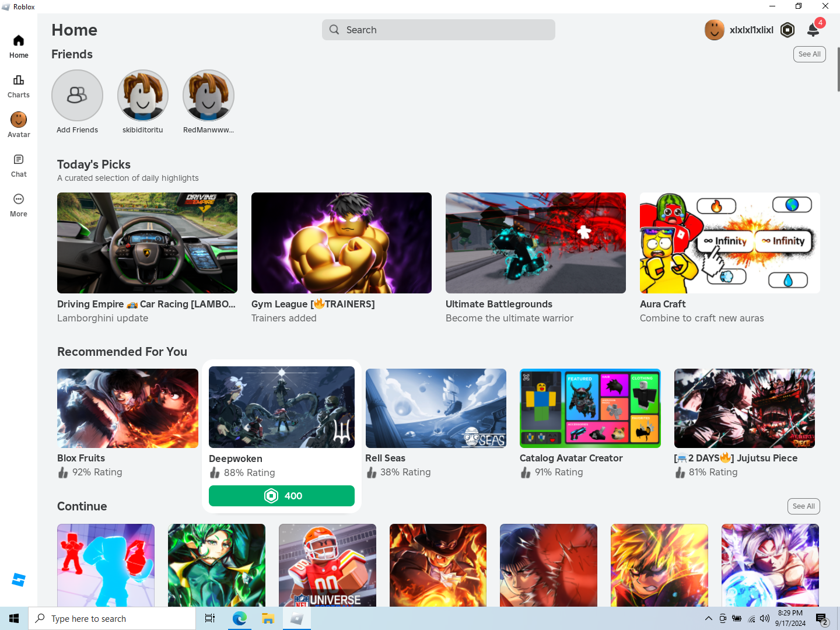
Task: Click the Gym League [TRAINERS] title
Action: click(313, 304)
